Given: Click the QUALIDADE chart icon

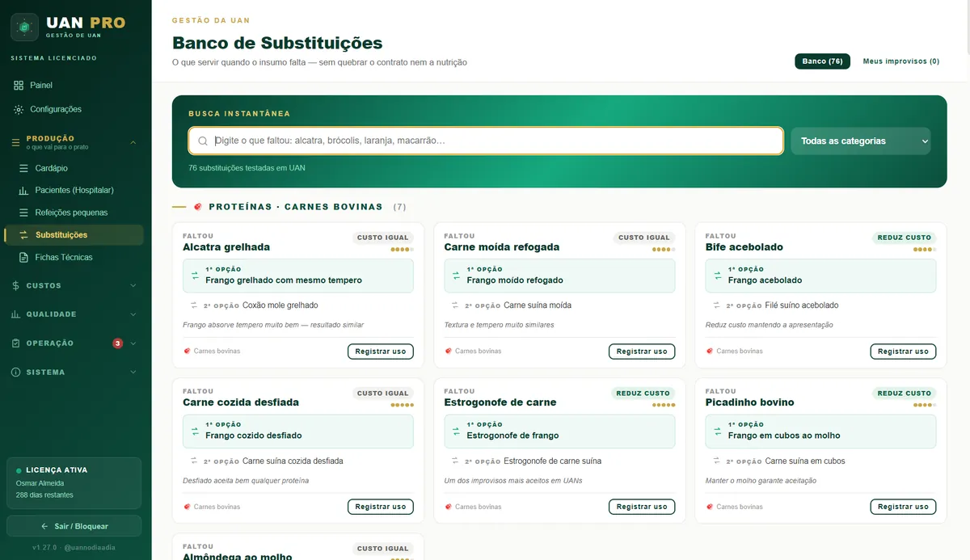Looking at the screenshot, I should [16, 314].
